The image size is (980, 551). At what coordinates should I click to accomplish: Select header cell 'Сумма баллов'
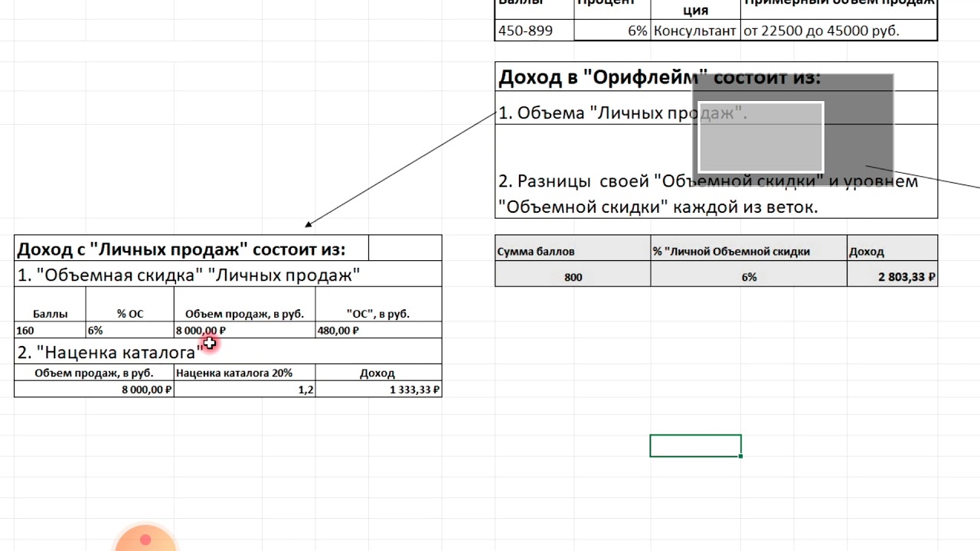[x=573, y=251]
